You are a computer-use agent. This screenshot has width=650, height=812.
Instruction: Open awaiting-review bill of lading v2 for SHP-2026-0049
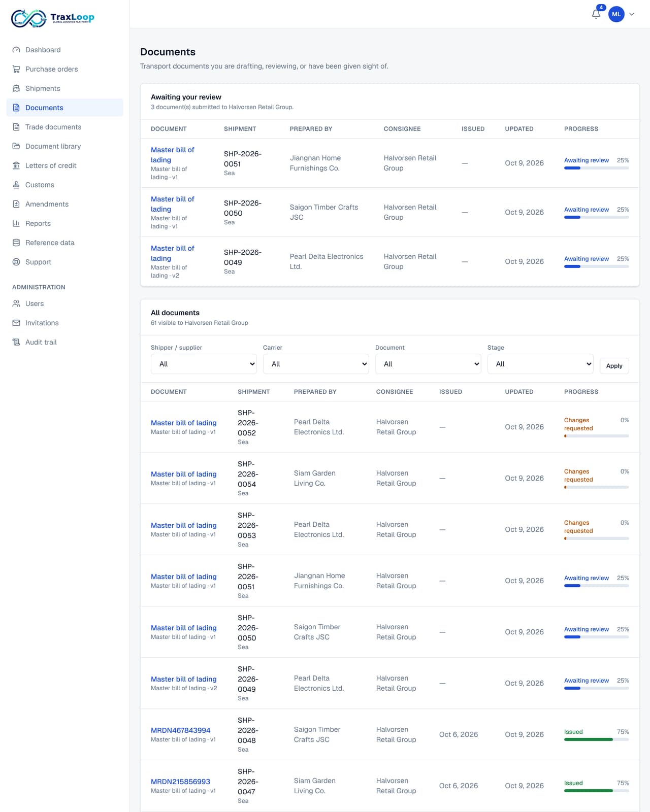pos(173,253)
